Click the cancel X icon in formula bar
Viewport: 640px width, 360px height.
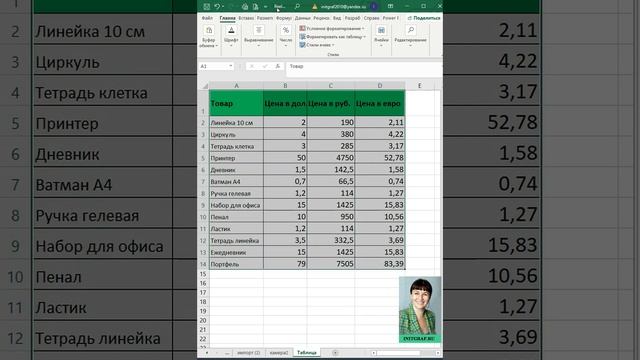pos(251,66)
